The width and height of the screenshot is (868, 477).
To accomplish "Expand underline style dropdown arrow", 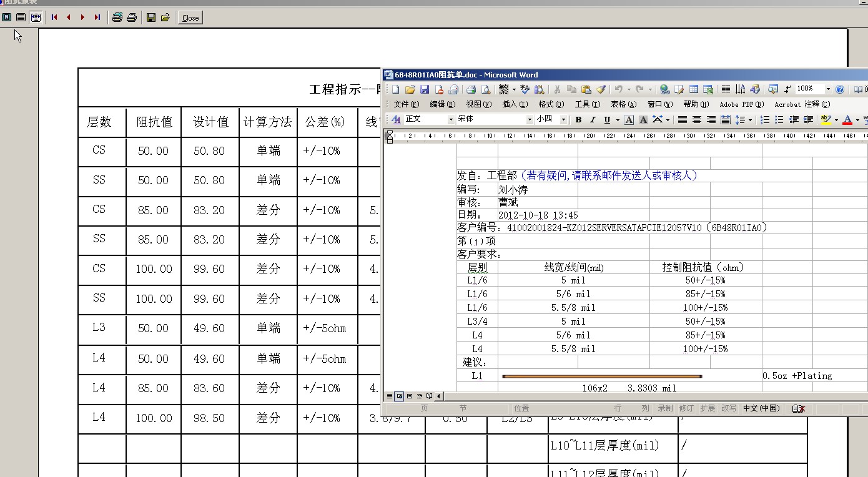I will click(618, 119).
